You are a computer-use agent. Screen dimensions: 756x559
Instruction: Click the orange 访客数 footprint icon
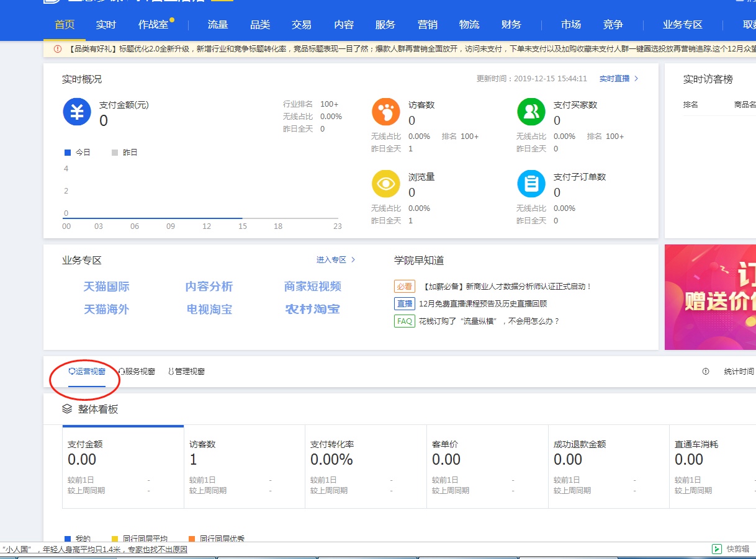pos(385,112)
